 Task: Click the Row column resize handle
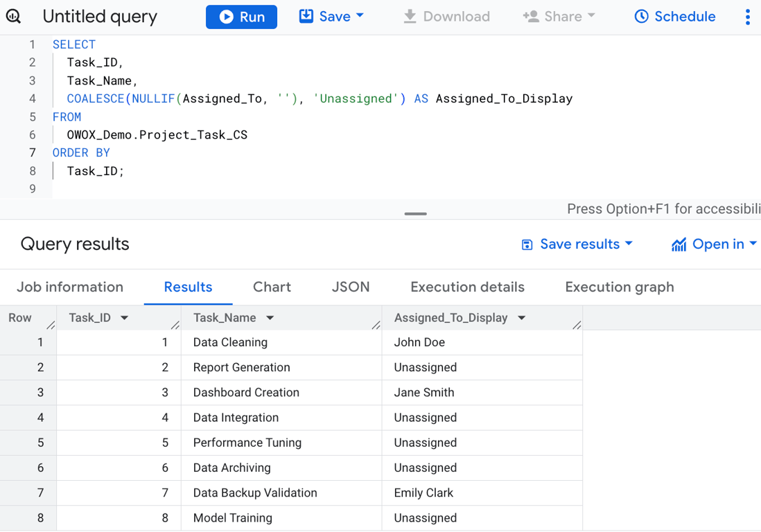click(51, 325)
